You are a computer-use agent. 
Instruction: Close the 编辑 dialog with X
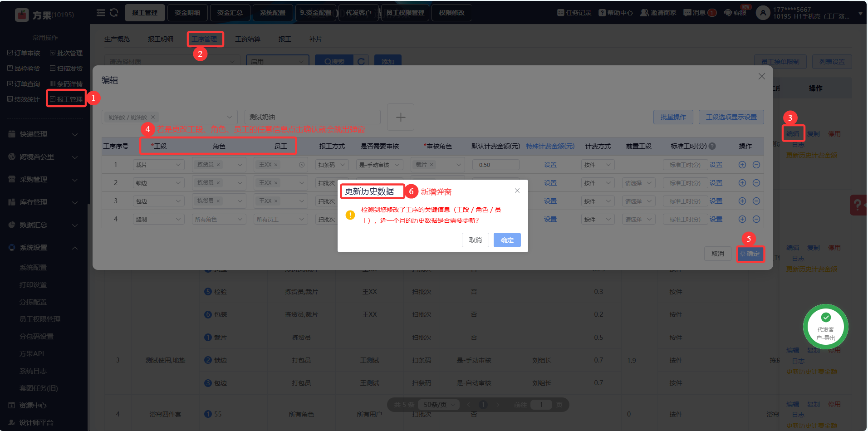(x=762, y=76)
